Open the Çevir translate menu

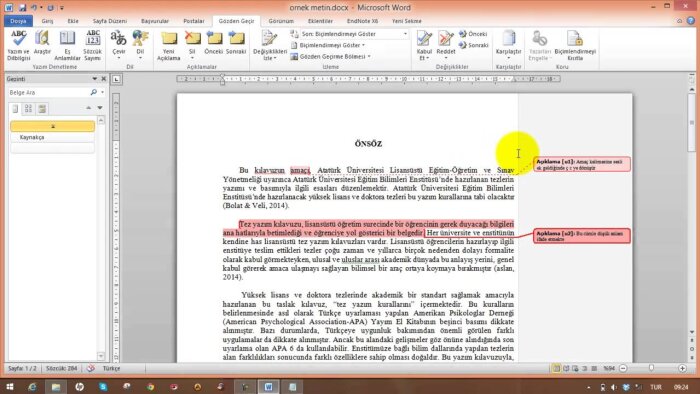[119, 45]
